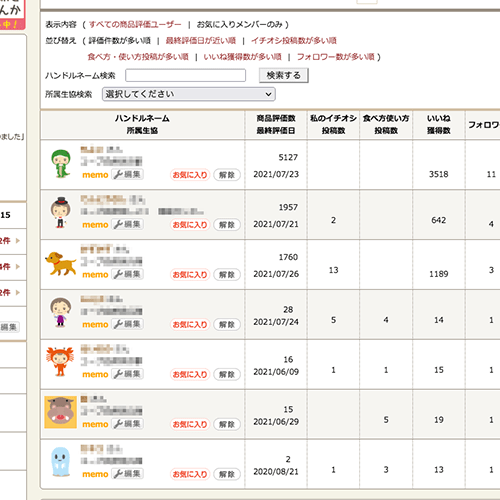Click the ハンドルネーム検索 text field
500x500 pixels.
tap(186, 75)
